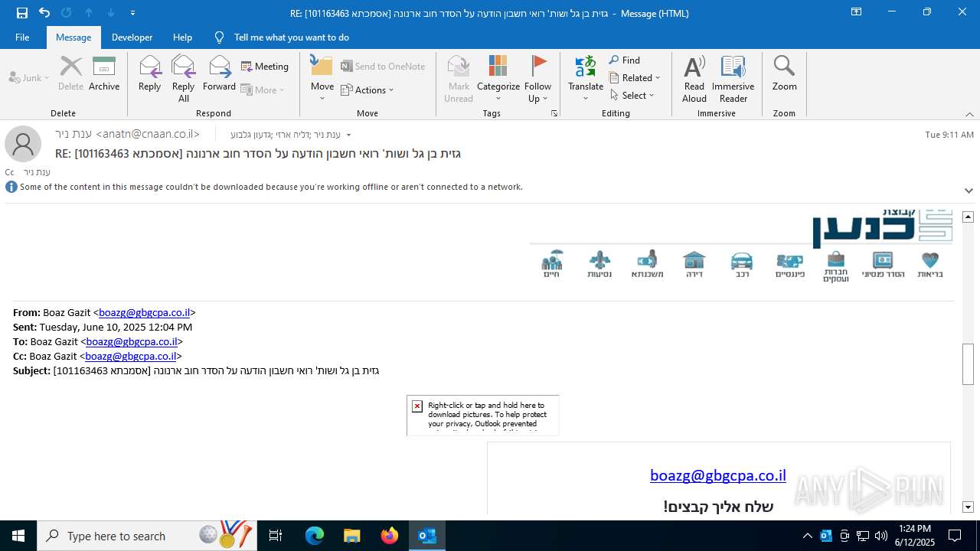Forward this email
This screenshot has width=980, height=551.
pyautogui.click(x=219, y=74)
